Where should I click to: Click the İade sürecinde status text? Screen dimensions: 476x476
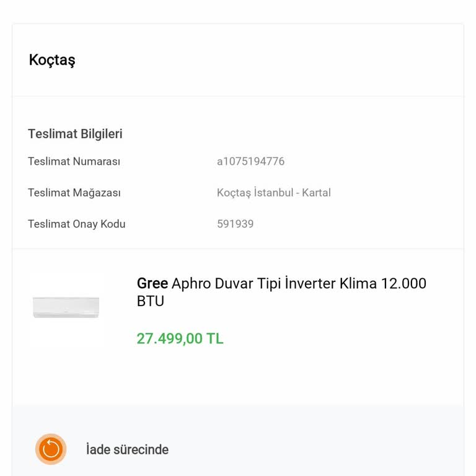(x=127, y=450)
